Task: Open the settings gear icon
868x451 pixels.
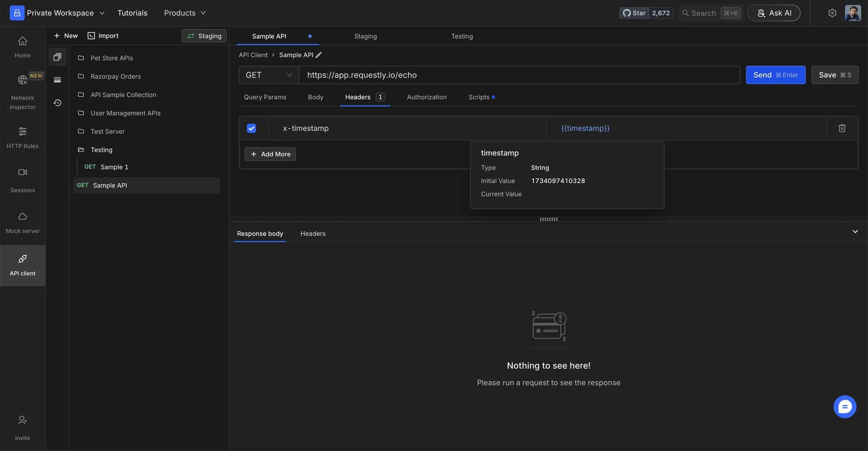Action: 832,13
